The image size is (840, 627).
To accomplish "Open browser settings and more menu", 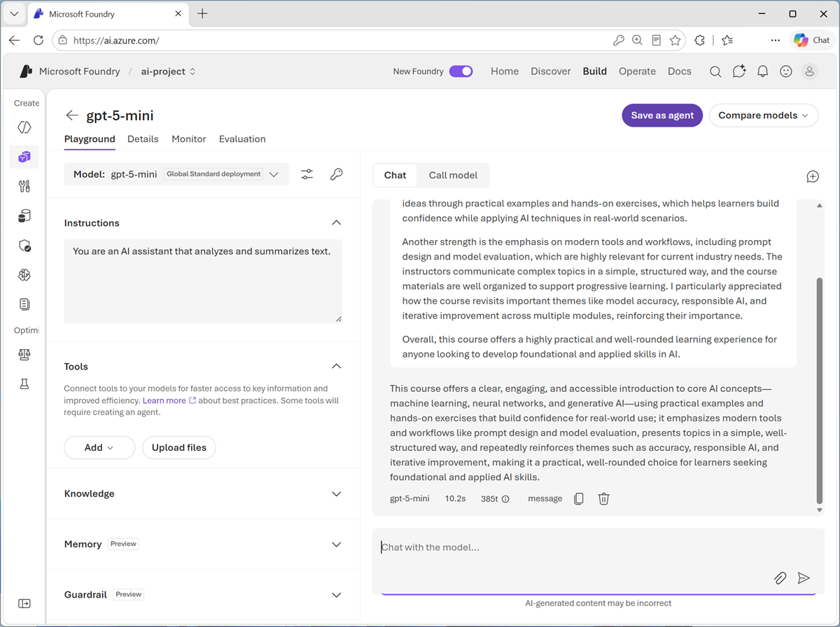I will click(775, 41).
